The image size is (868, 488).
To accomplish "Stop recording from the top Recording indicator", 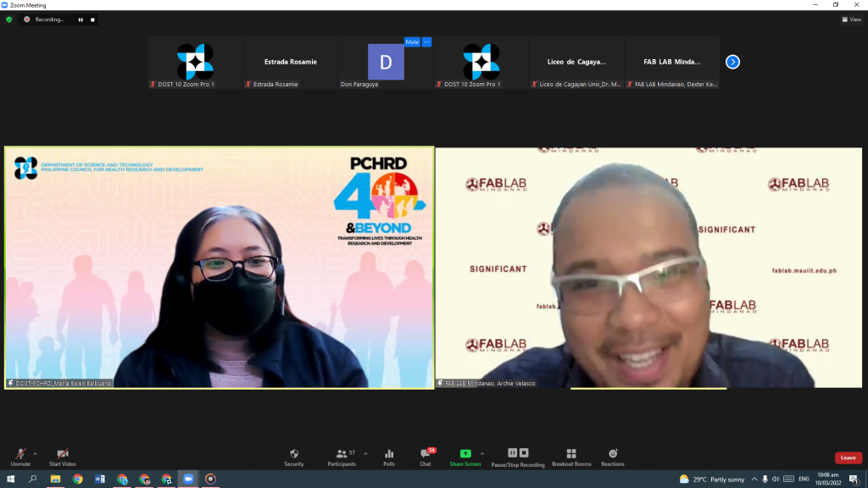I will pos(93,20).
